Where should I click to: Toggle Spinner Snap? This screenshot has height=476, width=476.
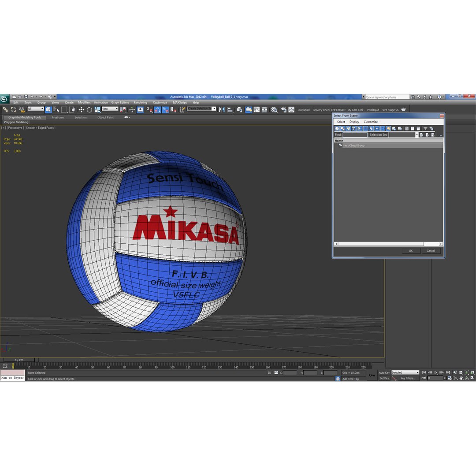pos(173,110)
